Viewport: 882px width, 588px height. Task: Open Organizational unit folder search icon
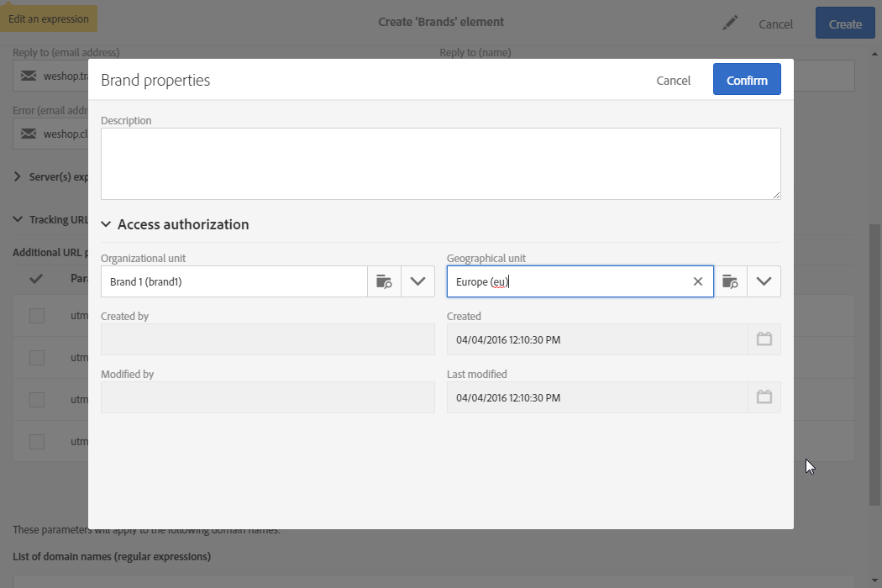[384, 282]
